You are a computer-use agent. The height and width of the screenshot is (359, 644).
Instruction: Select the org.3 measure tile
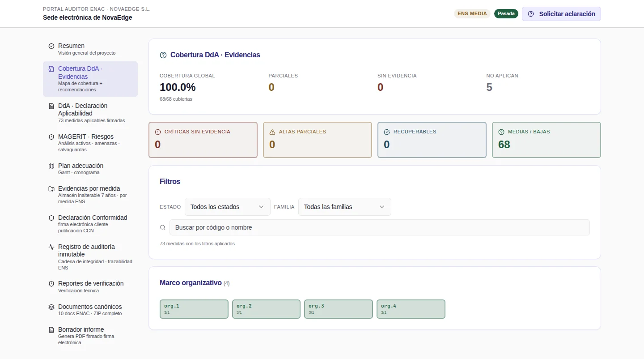point(339,309)
